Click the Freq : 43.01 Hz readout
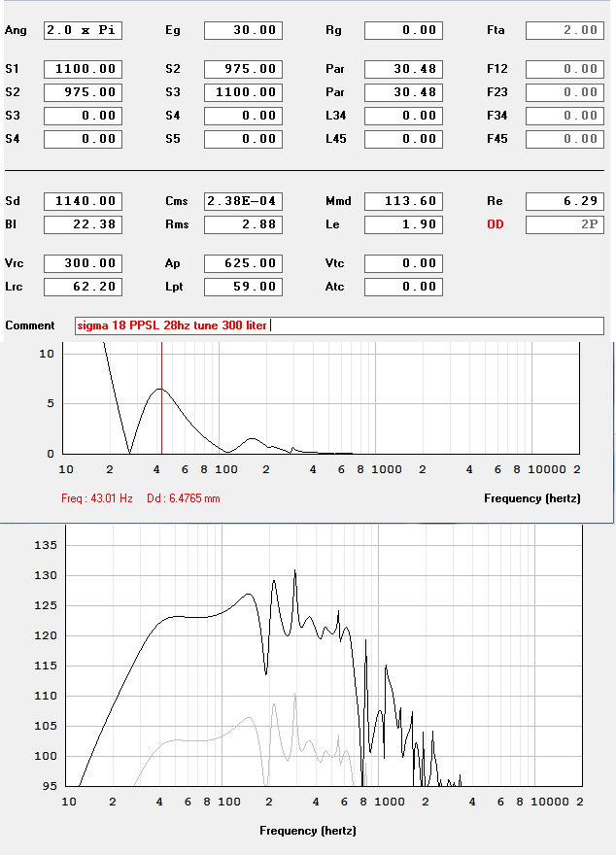Viewport: 616px width, 855px height. point(97,498)
